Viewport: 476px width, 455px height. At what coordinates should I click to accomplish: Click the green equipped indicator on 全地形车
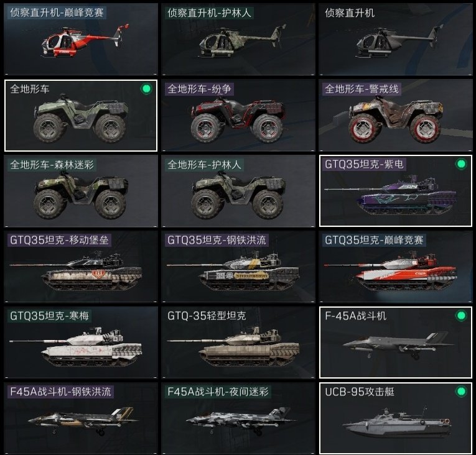point(146,89)
